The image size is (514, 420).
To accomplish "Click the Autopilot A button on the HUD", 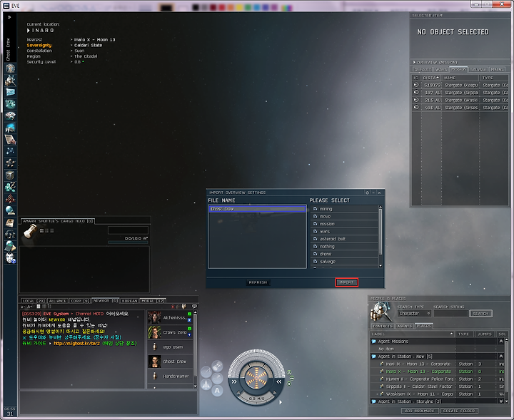I will coord(217,391).
